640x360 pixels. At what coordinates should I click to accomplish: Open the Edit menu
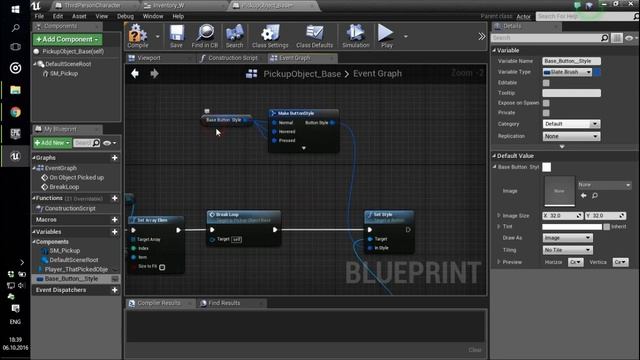point(58,16)
